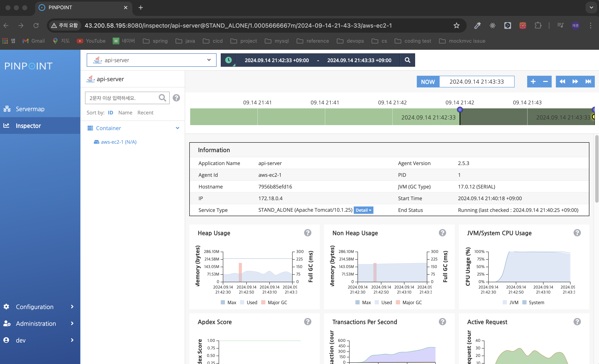Sort agent list by Name
Screen dimensions: 599x364
[125, 113]
